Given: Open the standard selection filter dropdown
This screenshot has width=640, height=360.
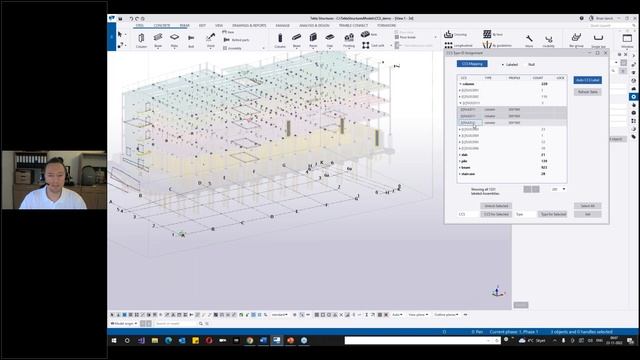Looking at the screenshot, I should click(280, 315).
